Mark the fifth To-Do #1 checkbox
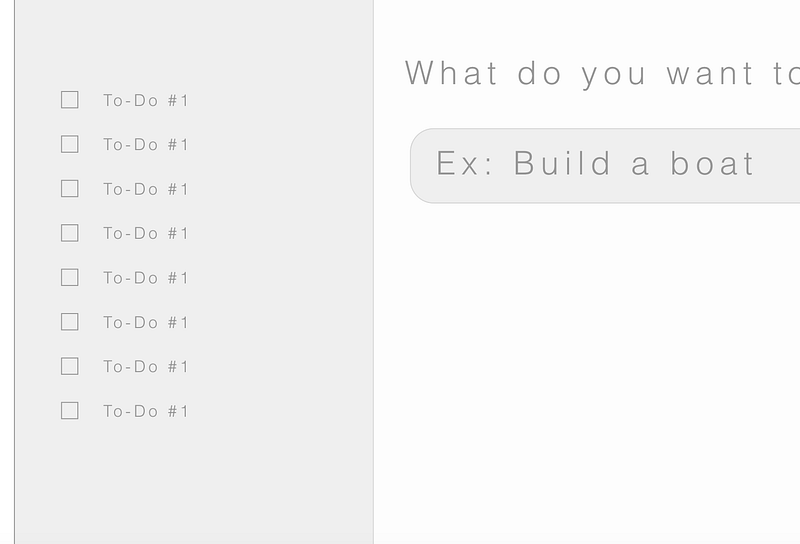This screenshot has height=544, width=800. pyautogui.click(x=69, y=277)
